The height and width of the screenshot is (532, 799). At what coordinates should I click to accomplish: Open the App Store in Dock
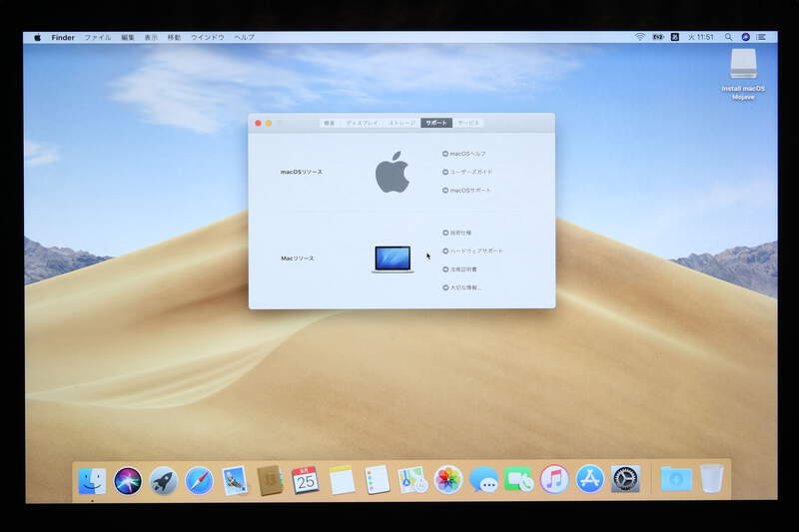click(589, 479)
